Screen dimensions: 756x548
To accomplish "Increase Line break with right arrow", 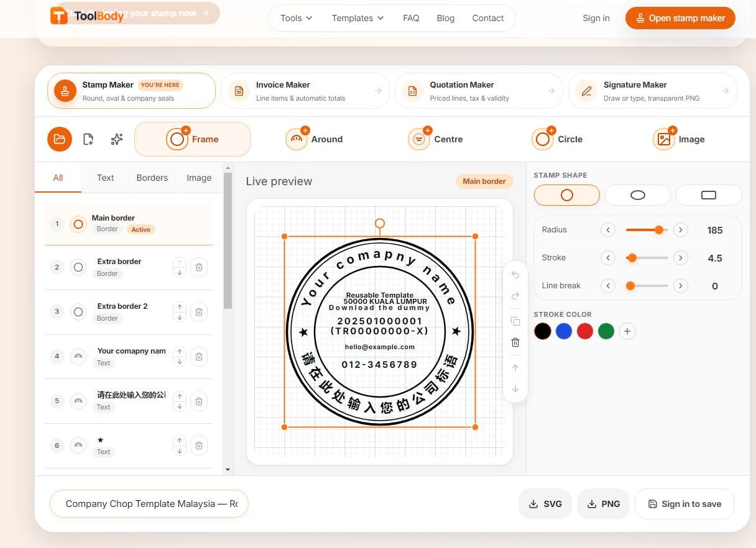I will click(681, 286).
